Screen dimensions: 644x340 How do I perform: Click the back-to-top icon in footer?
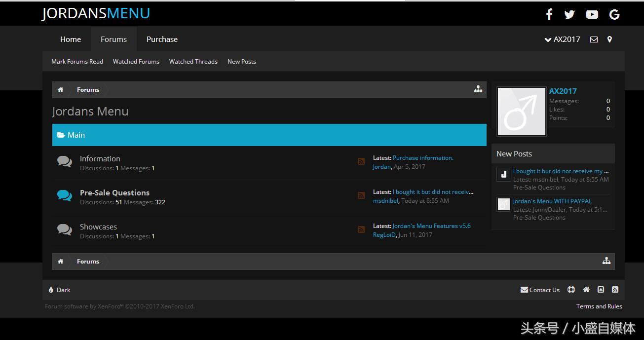pyautogui.click(x=601, y=290)
